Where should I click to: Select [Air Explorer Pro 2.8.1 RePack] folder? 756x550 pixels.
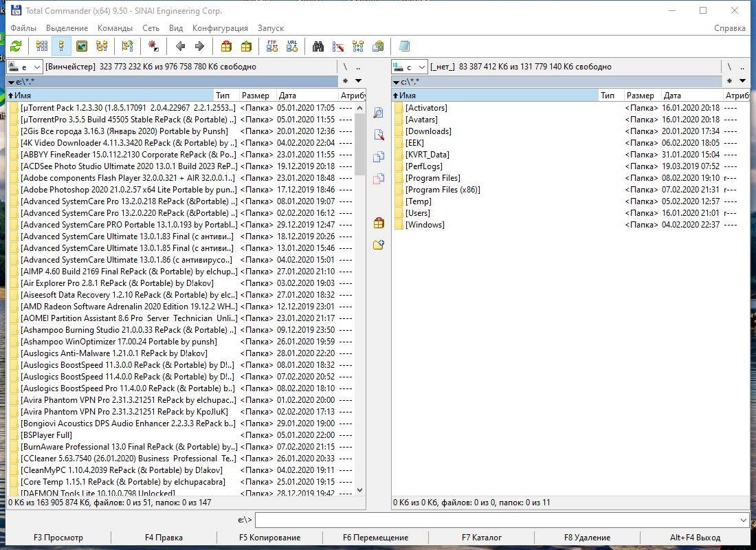117,283
